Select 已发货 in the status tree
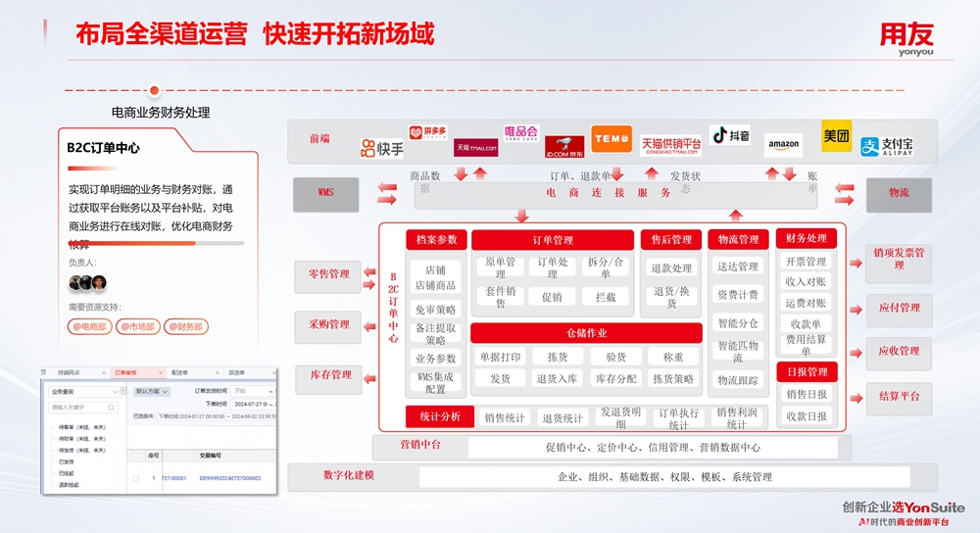This screenshot has width=980, height=533. point(67,461)
